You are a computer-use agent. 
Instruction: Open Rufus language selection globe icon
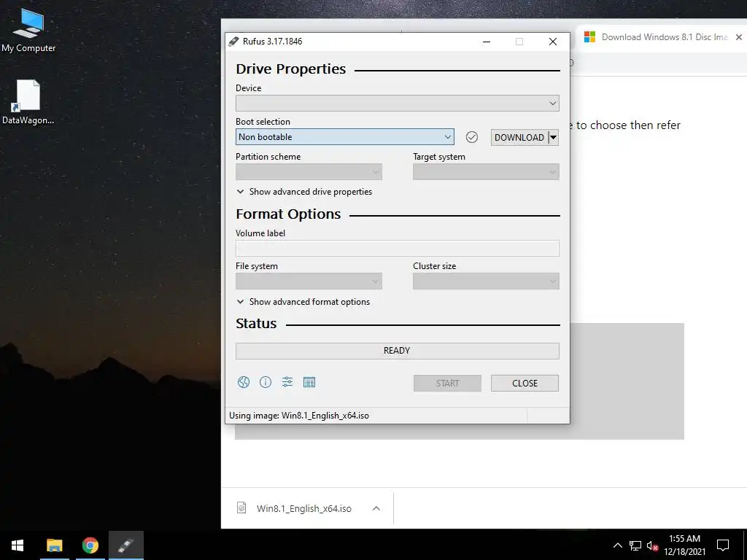(x=244, y=382)
